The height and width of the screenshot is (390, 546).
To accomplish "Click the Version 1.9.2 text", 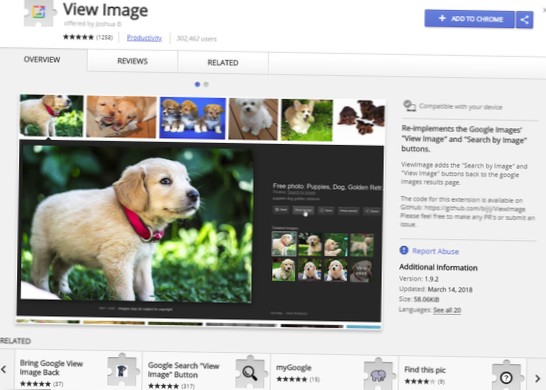I will point(419,279).
